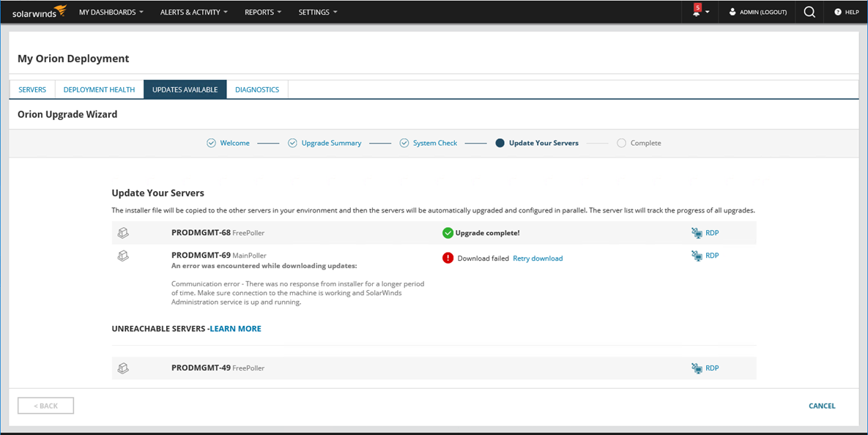Click the Cancel button

coord(822,406)
